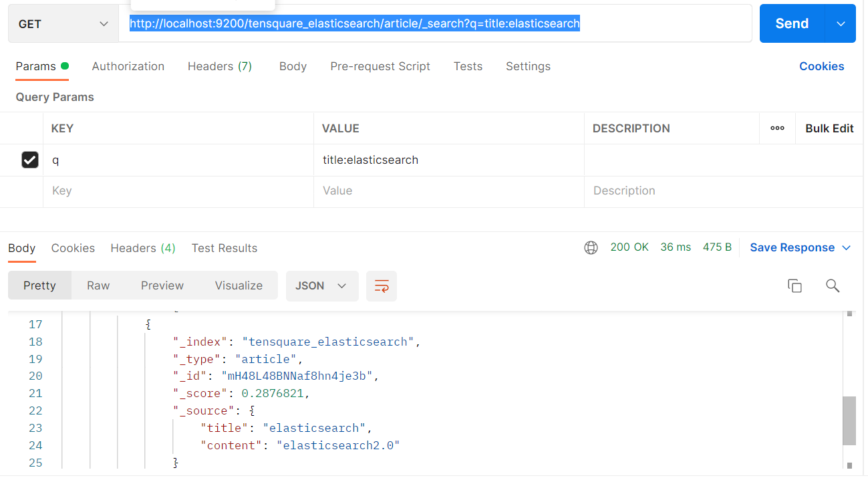Image resolution: width=868 pixels, height=478 pixels.
Task: Click the empty Key input field
Action: (178, 191)
